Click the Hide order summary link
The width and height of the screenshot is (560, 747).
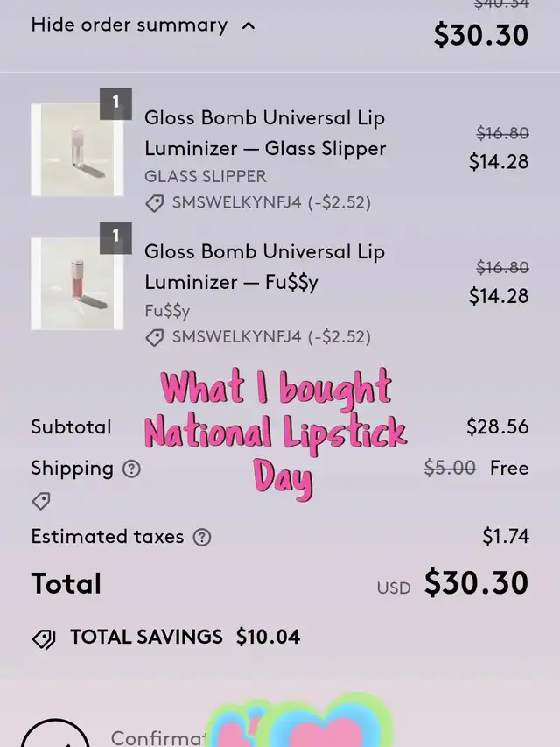tap(129, 25)
